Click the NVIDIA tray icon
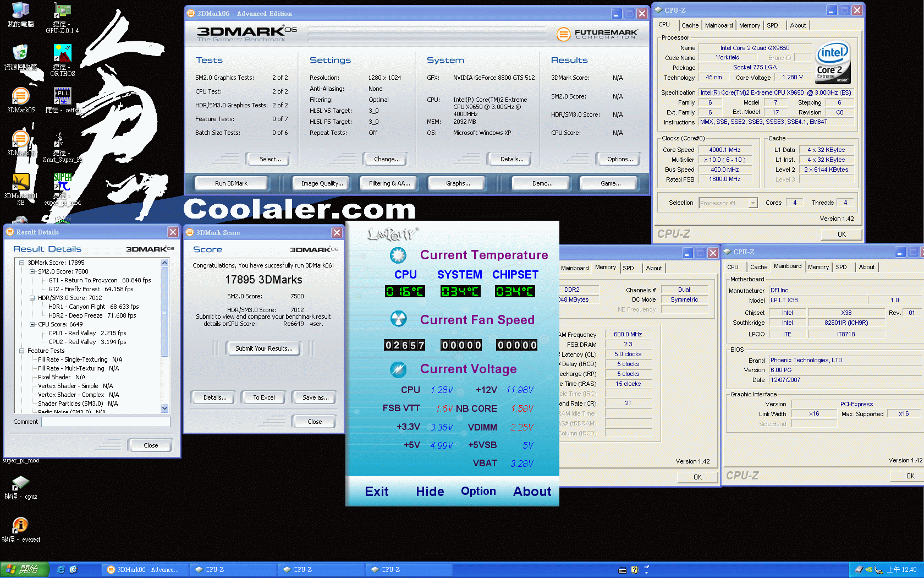This screenshot has width=924, height=578. [869, 570]
